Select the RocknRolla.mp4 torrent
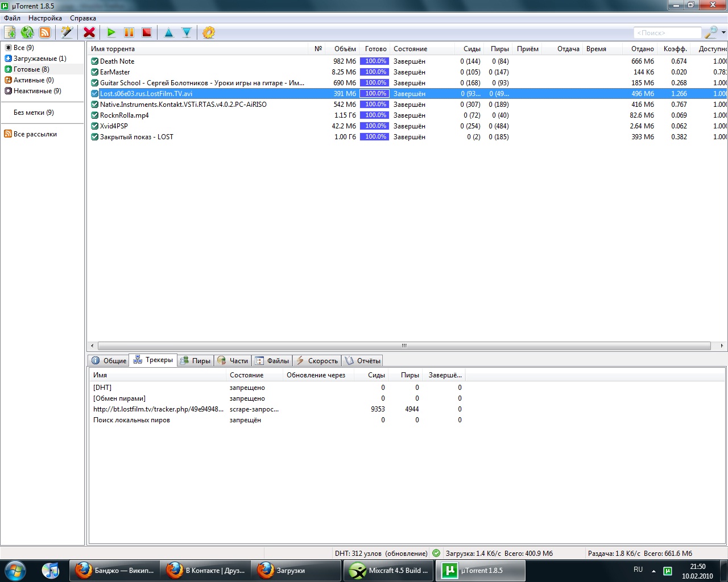 [x=407, y=115]
